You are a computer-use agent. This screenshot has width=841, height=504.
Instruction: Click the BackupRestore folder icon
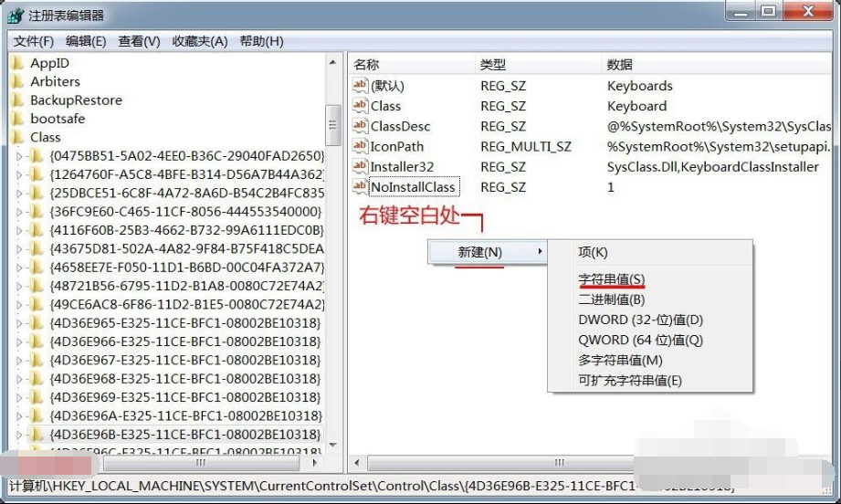17,100
